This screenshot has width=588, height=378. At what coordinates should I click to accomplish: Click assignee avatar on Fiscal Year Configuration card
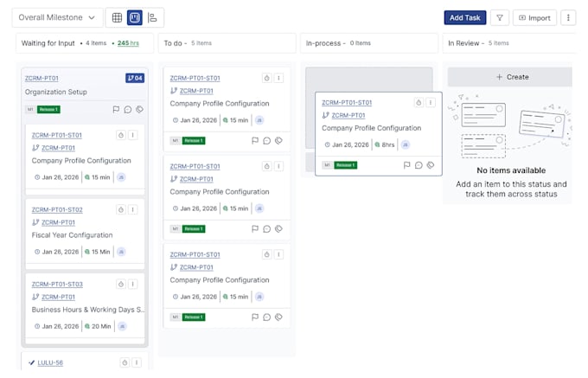pos(121,252)
